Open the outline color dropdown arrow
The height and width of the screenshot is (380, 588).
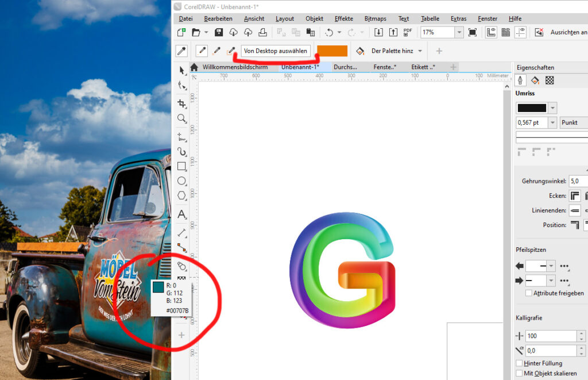(552, 108)
